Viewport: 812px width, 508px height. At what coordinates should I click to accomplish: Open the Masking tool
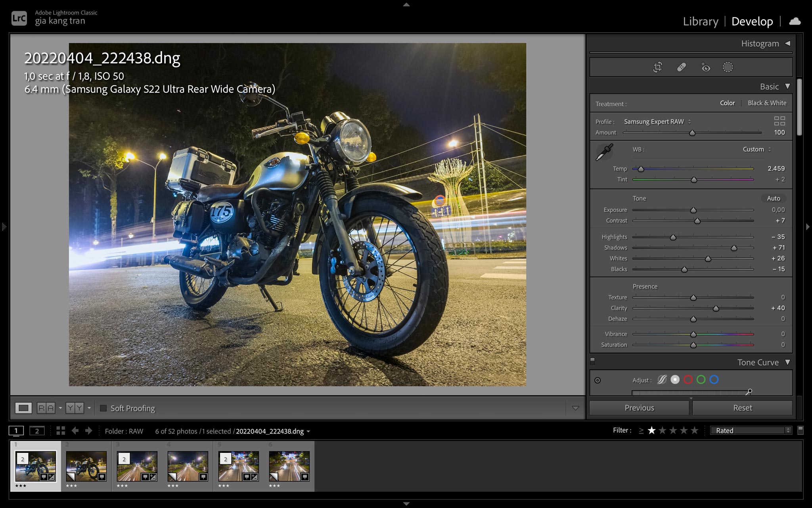[728, 67]
